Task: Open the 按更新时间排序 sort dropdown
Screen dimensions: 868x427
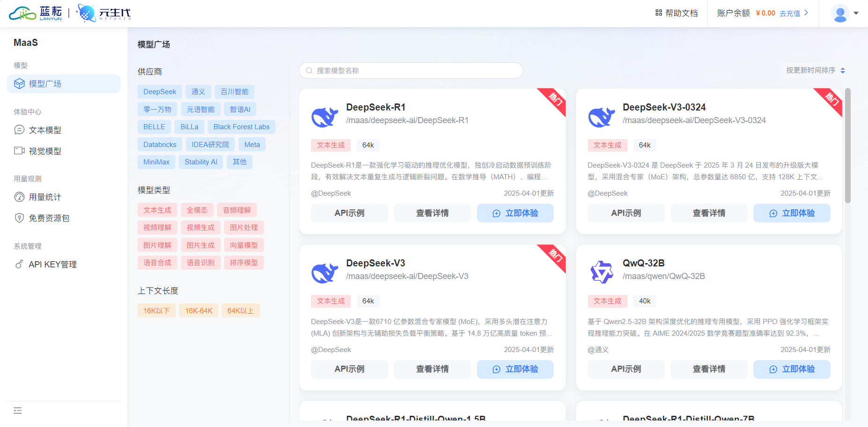Action: 815,70
